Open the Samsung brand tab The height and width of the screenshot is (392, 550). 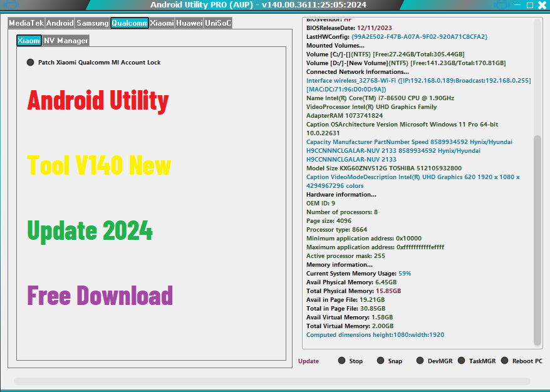click(93, 23)
